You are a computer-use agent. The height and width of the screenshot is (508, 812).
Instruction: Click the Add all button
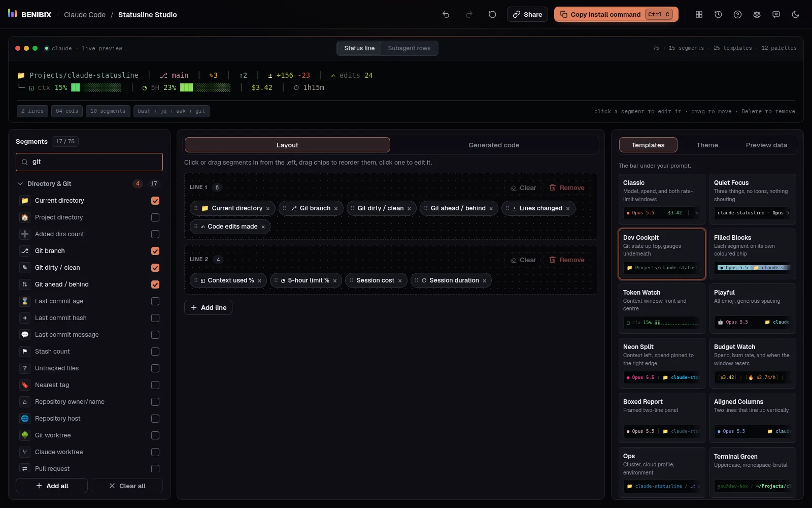pyautogui.click(x=52, y=486)
